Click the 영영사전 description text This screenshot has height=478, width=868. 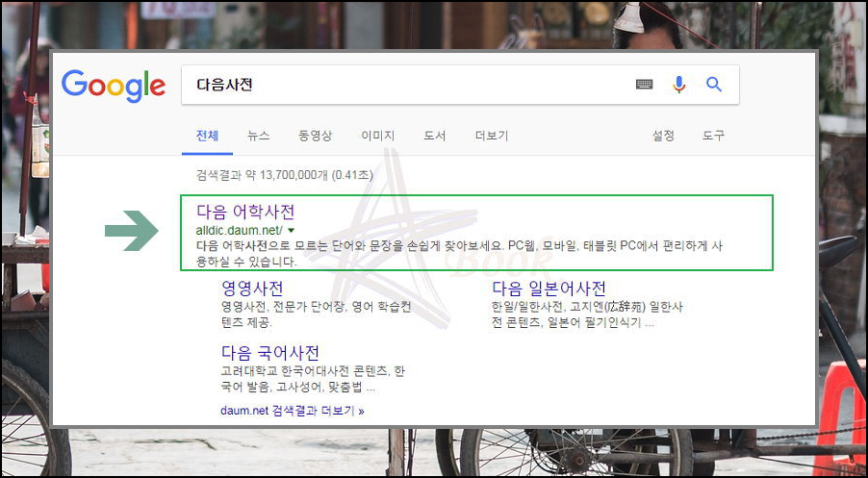(316, 314)
